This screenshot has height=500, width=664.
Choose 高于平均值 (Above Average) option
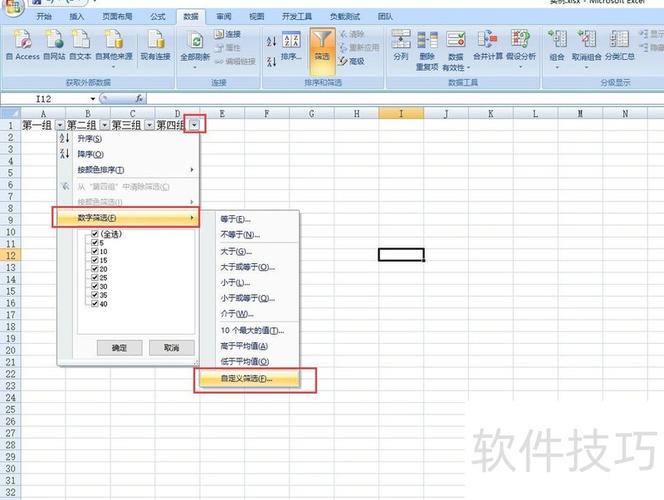(x=250, y=346)
